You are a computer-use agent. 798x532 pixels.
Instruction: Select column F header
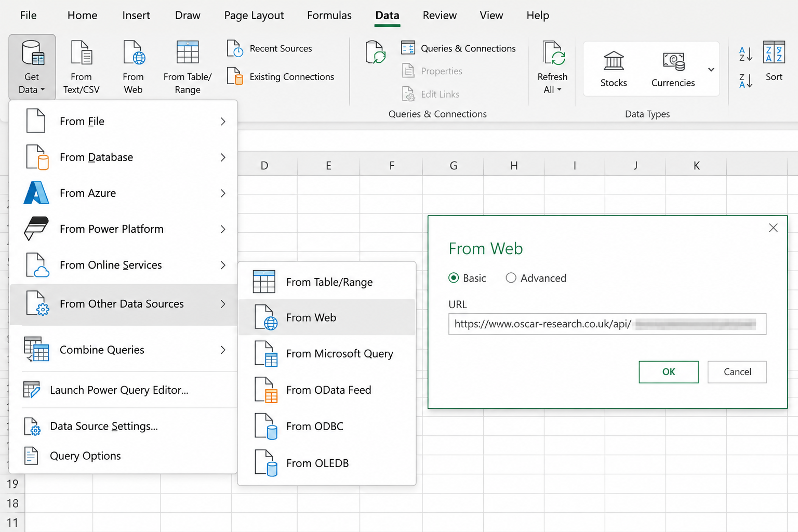391,165
